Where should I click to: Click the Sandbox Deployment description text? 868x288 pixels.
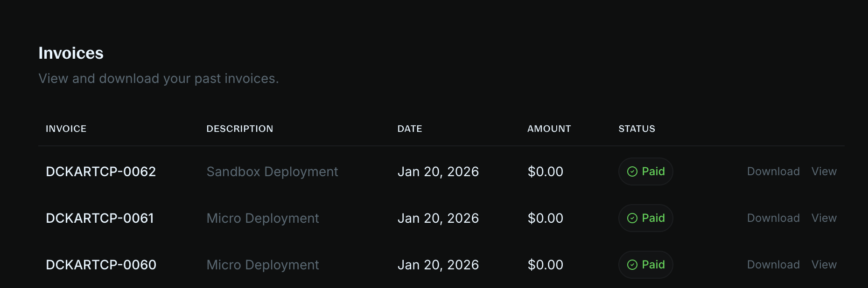click(273, 171)
